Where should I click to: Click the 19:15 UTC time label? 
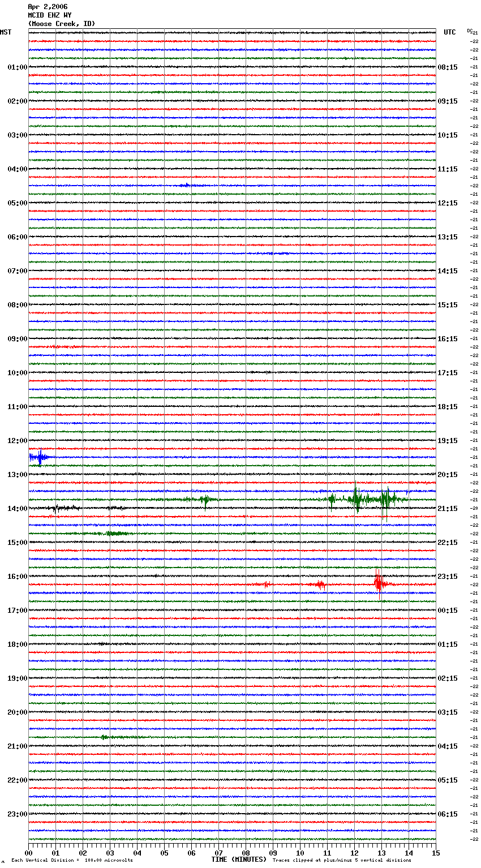tap(448, 441)
